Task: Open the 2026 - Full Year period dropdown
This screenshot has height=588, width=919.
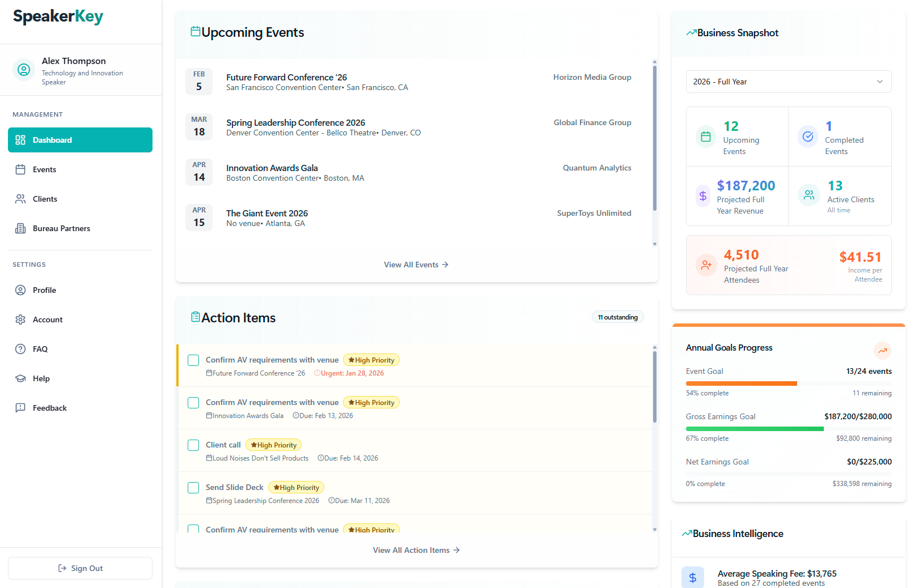Action: point(789,82)
